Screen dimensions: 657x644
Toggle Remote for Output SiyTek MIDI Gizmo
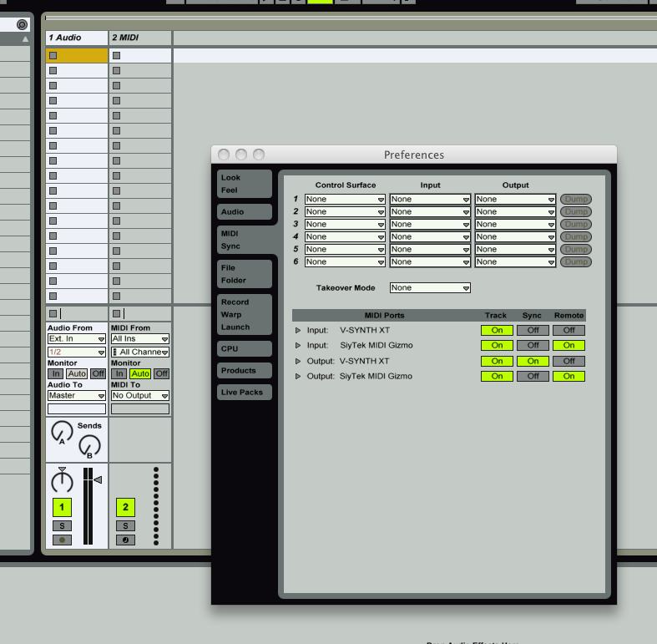coord(569,376)
